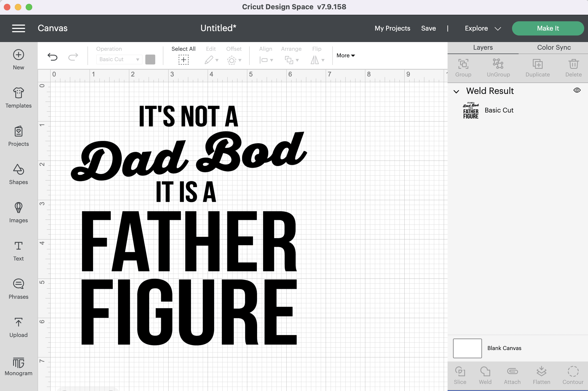Upload an image file
588x391 pixels.
19,327
